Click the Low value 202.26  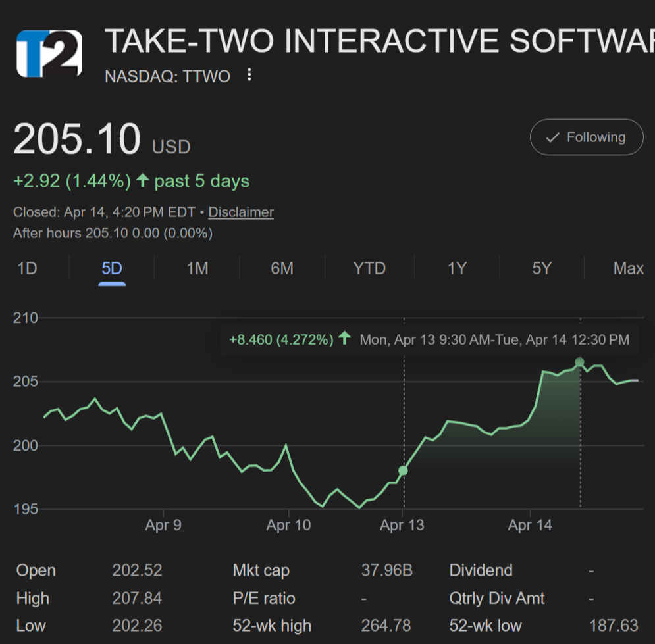pyautogui.click(x=137, y=626)
